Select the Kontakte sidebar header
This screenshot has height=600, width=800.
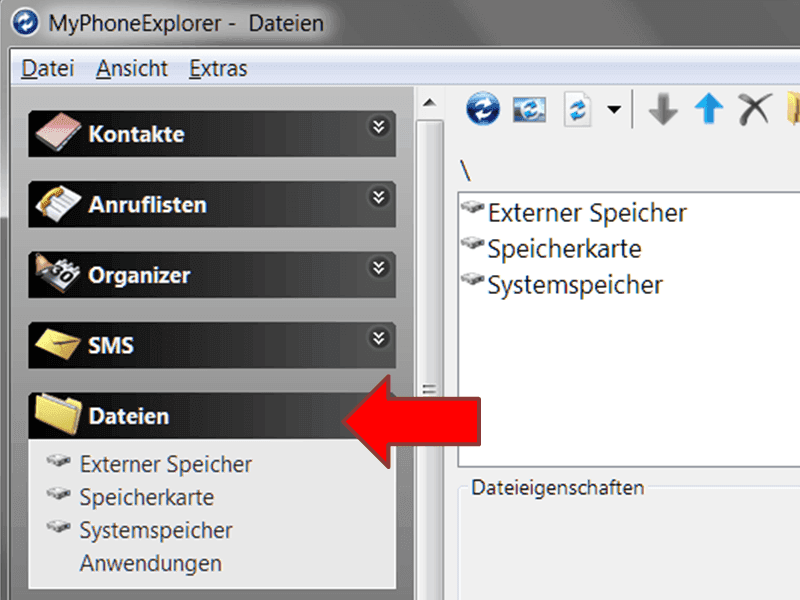[212, 134]
